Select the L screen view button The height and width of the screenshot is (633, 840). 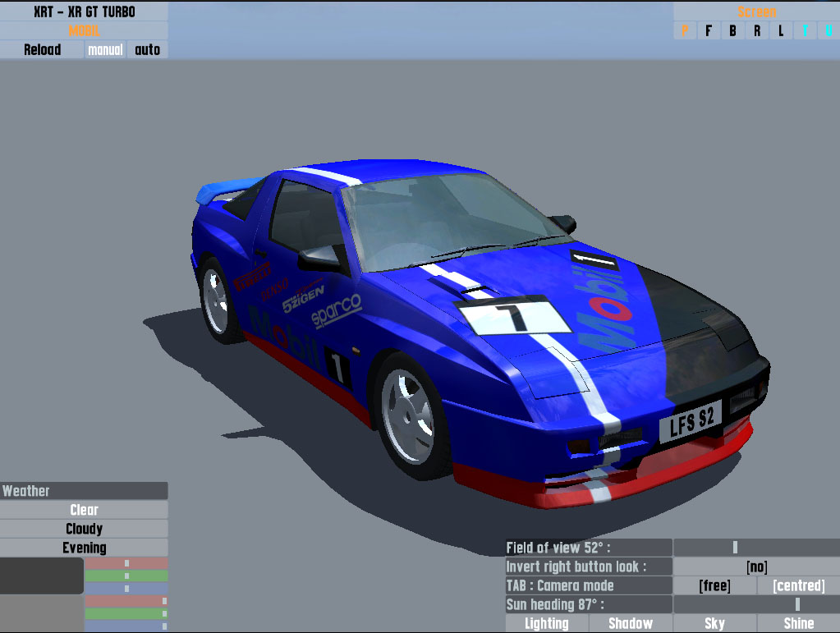click(781, 31)
